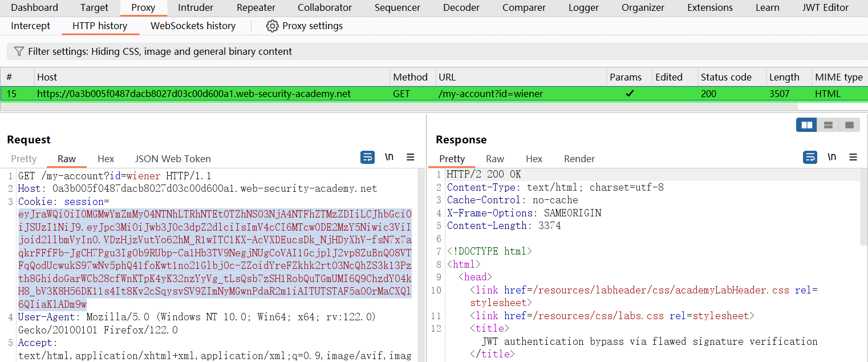Toggle word wrap in the Request panel
868x362 pixels.
(368, 158)
